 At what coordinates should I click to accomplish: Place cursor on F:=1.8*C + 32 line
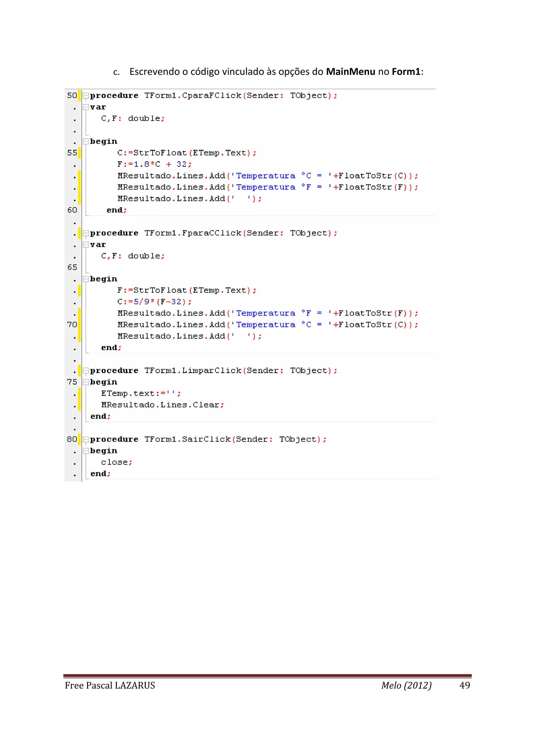pyautogui.click(x=154, y=164)
